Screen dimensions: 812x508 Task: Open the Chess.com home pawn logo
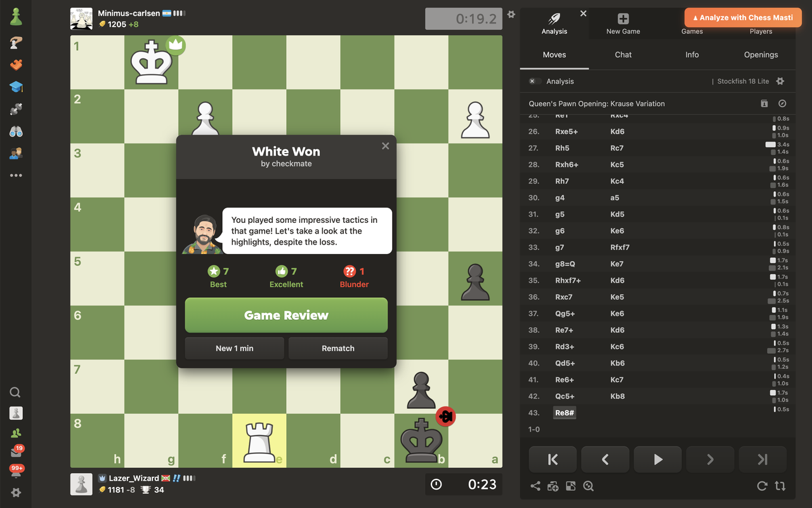[x=16, y=17]
